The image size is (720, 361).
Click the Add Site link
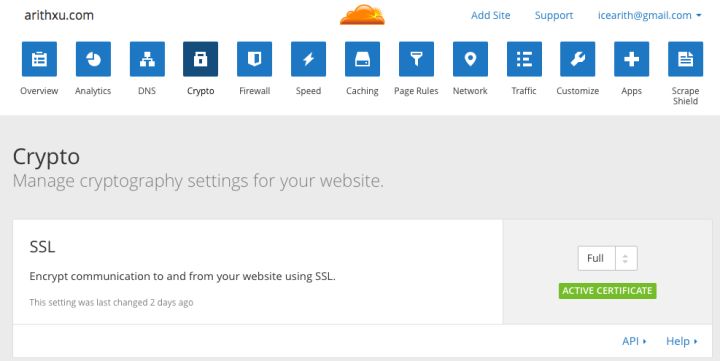490,15
